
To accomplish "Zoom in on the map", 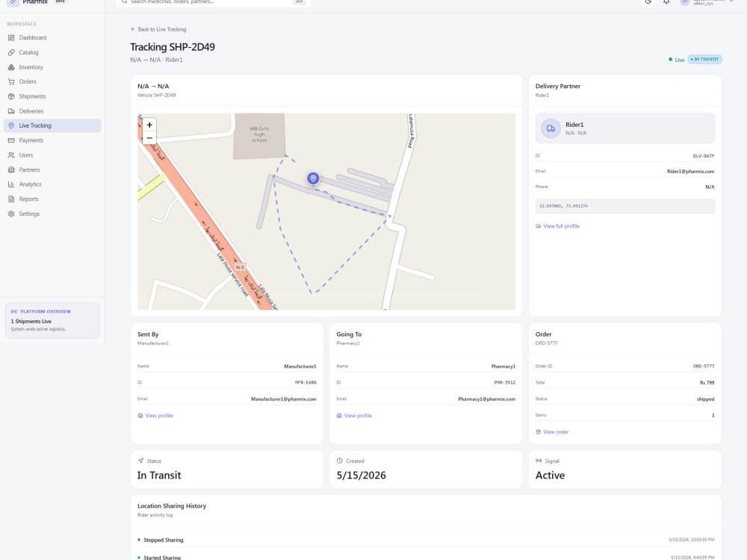I will pyautogui.click(x=149, y=125).
